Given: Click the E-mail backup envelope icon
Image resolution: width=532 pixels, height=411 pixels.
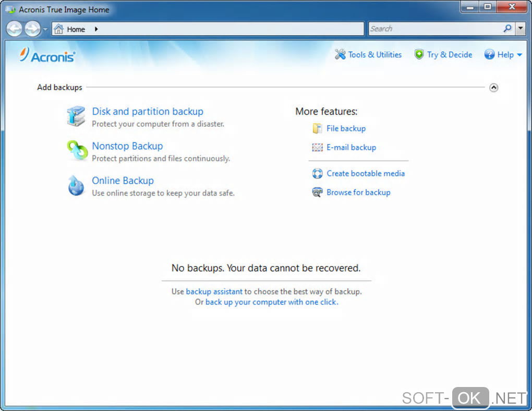Looking at the screenshot, I should pos(317,147).
